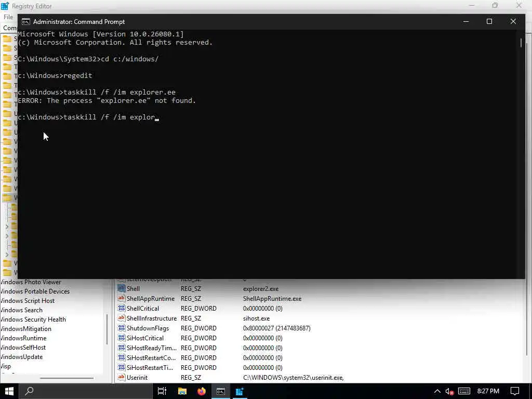Click 0x80000027 data cell
Viewport: 532px width, 399px height.
pos(276,328)
